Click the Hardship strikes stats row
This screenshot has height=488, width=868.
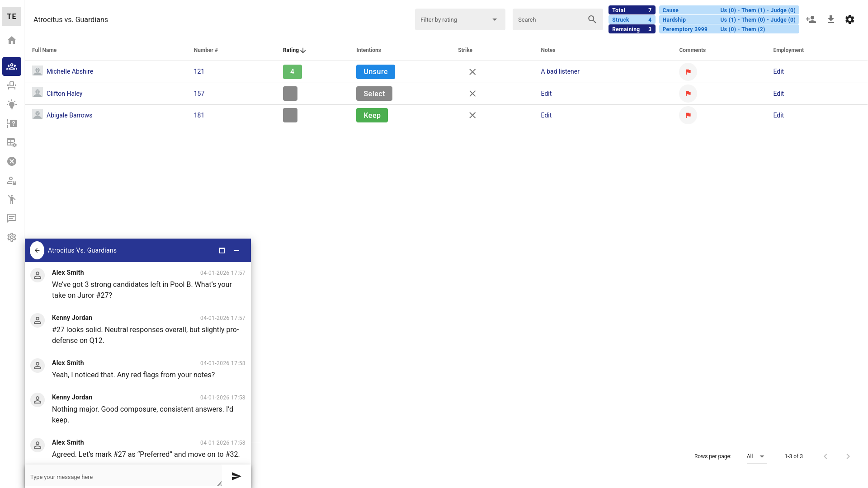coord(729,19)
